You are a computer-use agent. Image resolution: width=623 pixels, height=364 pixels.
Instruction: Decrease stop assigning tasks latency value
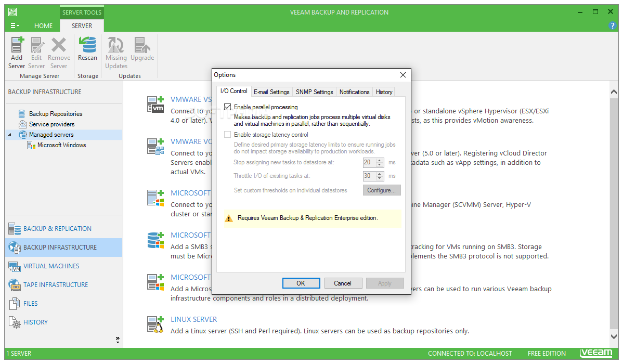(x=380, y=165)
